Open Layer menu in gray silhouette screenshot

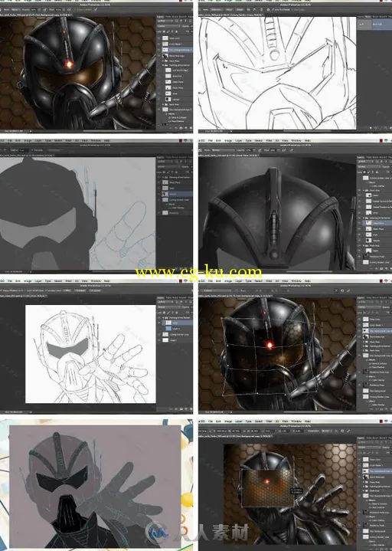coord(38,140)
